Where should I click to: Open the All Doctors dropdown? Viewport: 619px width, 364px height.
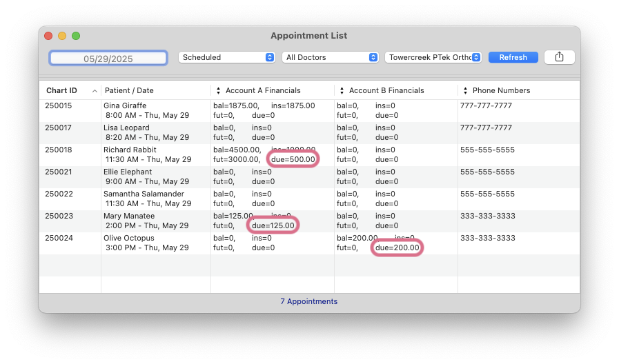pyautogui.click(x=331, y=57)
